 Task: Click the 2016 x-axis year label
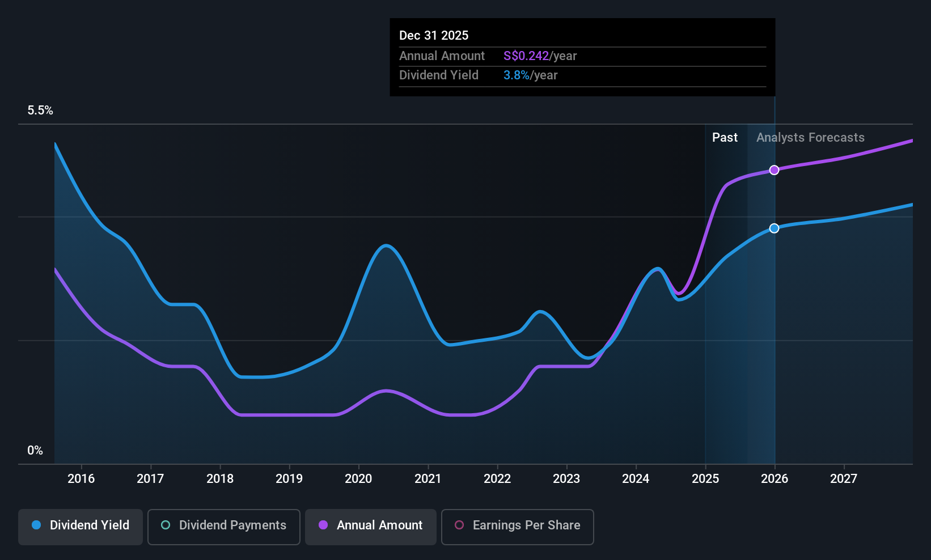click(x=81, y=479)
